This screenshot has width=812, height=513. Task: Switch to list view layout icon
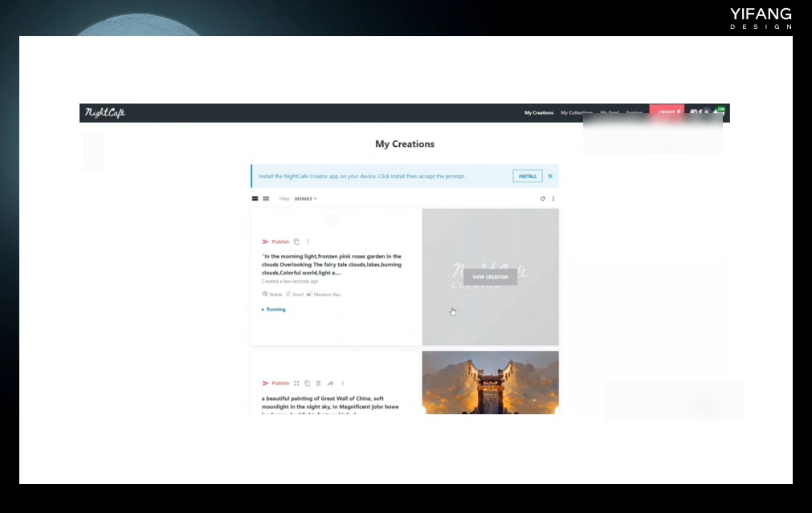click(x=255, y=198)
